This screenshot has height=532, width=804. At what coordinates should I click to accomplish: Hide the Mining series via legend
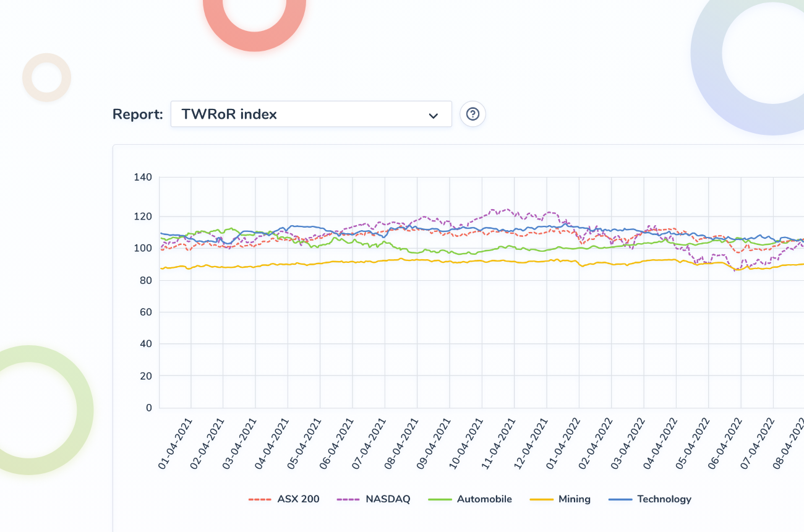pos(560,499)
